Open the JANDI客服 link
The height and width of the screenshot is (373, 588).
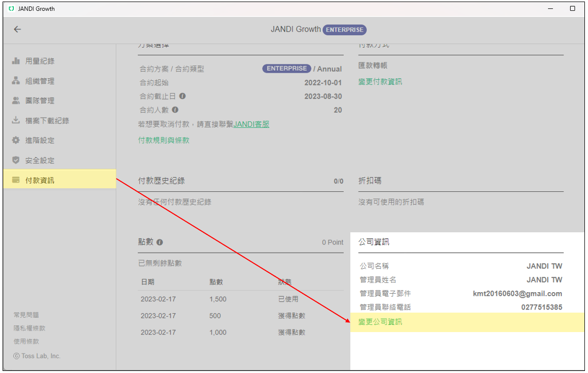[251, 124]
